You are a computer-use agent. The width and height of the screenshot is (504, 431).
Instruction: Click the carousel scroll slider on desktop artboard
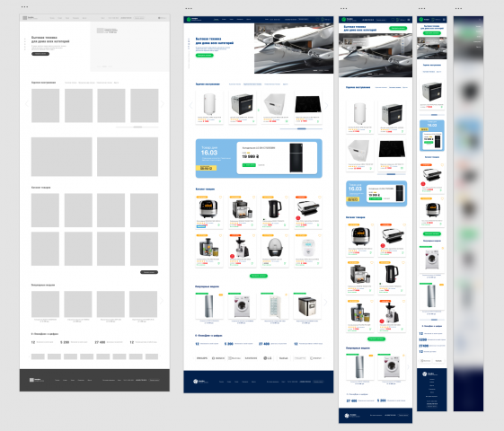(301, 128)
